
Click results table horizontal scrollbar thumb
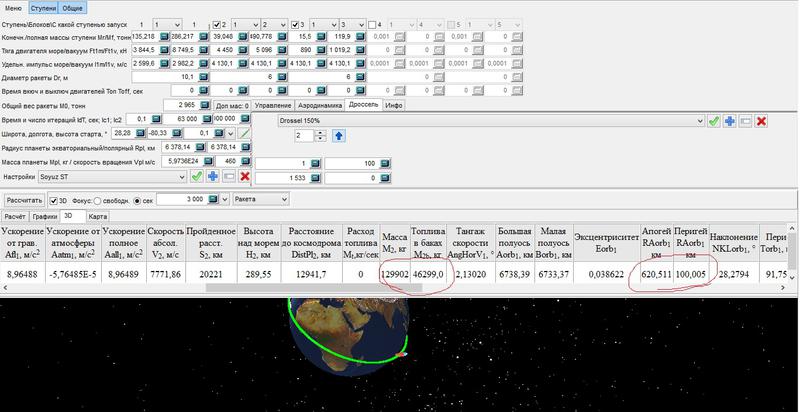[x=314, y=288]
